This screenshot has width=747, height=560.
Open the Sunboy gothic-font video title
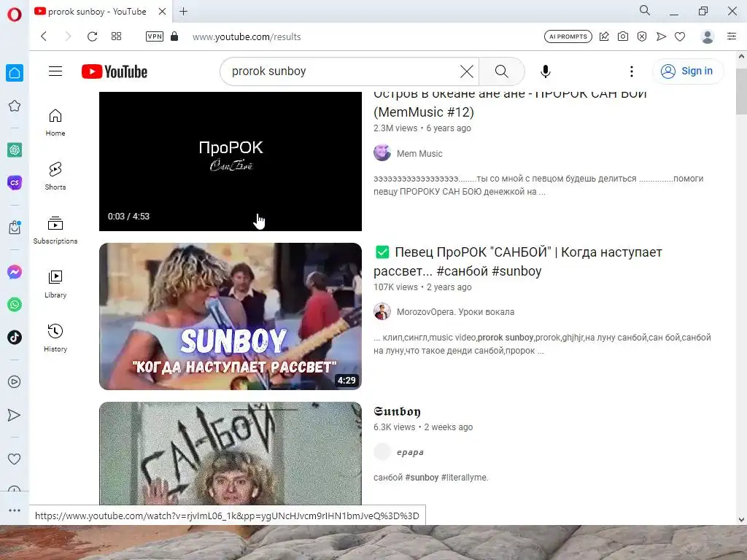[397, 411]
